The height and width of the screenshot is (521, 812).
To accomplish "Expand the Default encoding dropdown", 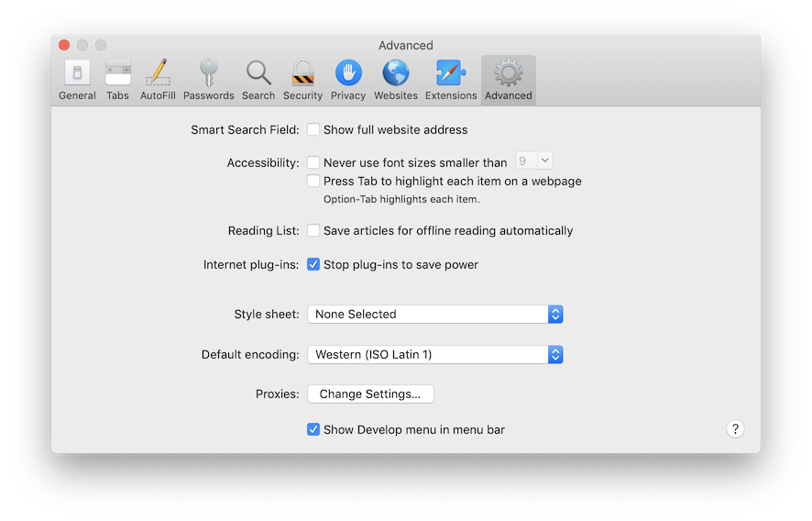I will 434,355.
